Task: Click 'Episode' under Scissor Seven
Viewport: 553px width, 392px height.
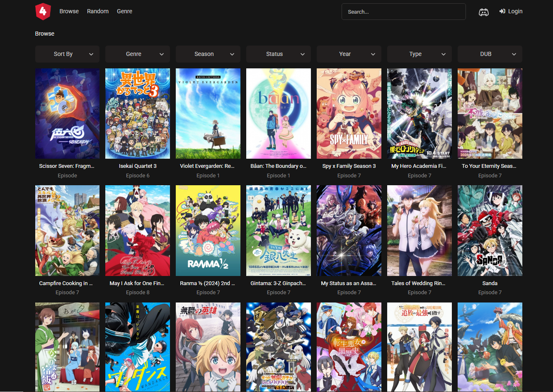Action: click(67, 175)
